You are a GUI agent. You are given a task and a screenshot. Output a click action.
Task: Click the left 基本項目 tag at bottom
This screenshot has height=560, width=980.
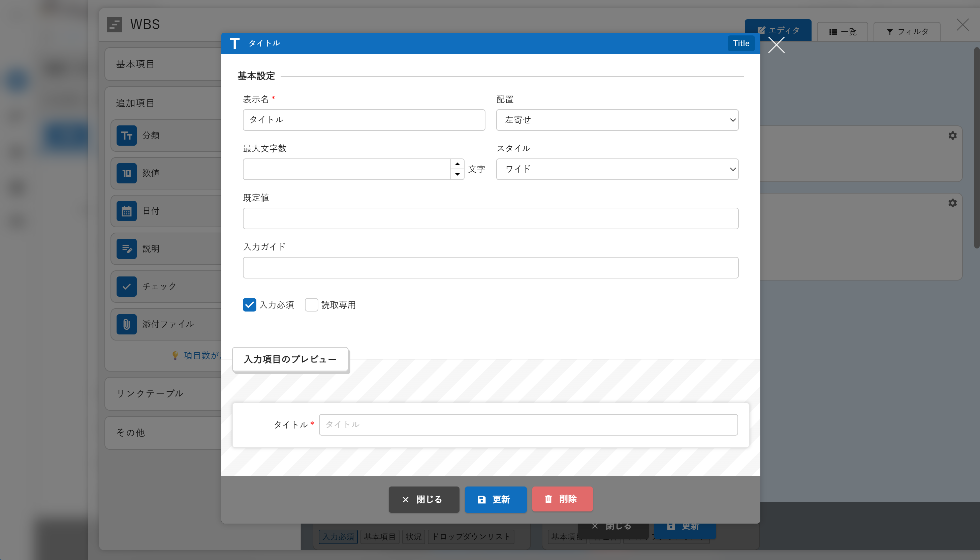pyautogui.click(x=380, y=536)
